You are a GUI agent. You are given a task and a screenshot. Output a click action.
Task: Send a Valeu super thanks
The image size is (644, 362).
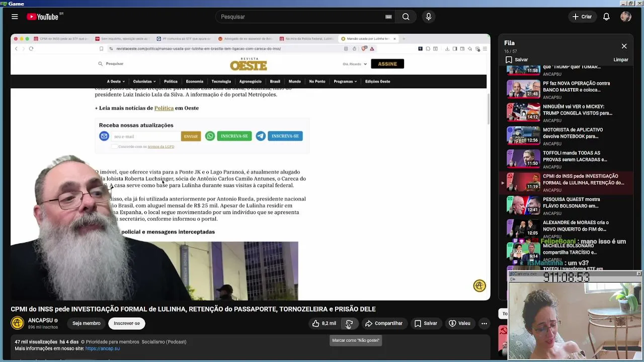[x=459, y=323]
